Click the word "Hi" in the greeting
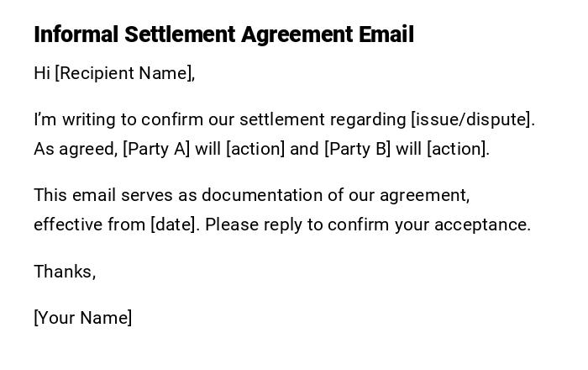588x370 pixels. point(42,73)
